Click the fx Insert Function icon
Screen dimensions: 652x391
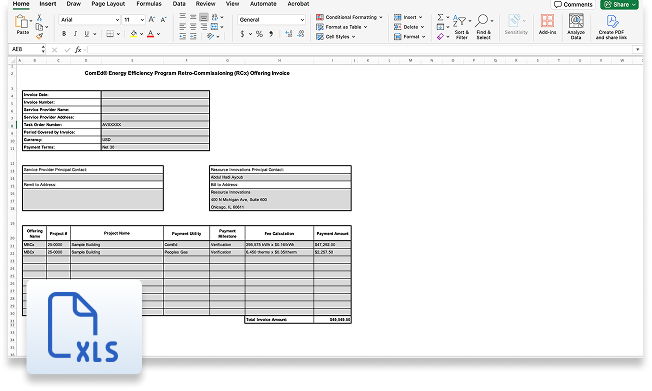78,49
